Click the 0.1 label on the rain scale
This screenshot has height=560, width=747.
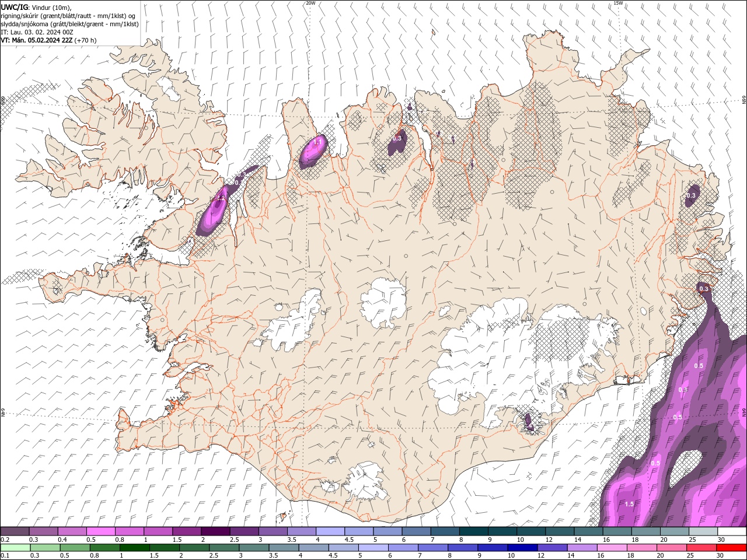tap(5, 556)
